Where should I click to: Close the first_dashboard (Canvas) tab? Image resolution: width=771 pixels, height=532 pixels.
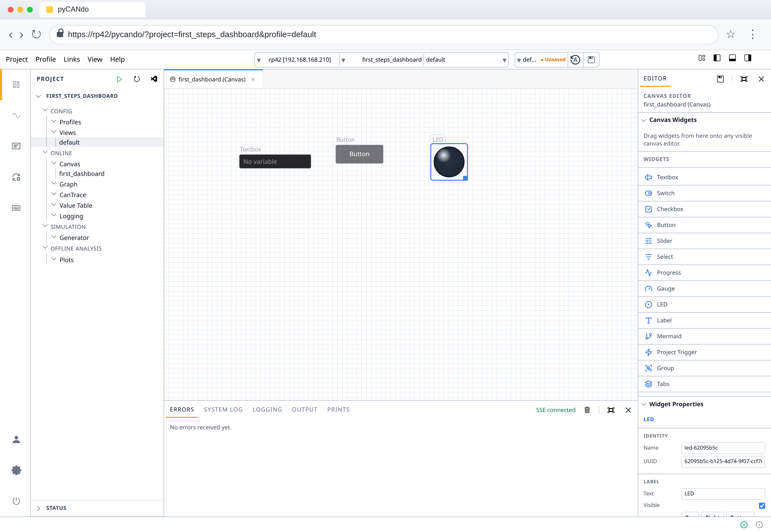tap(253, 79)
